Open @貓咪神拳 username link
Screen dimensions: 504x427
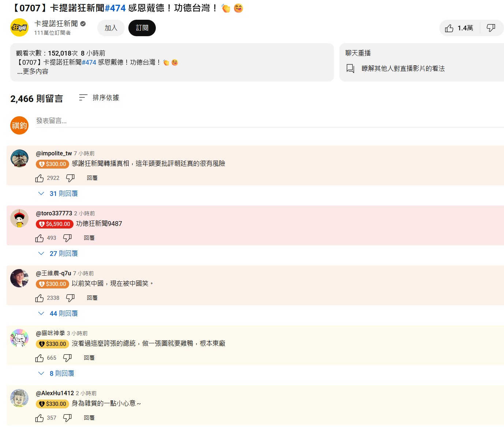(x=50, y=333)
